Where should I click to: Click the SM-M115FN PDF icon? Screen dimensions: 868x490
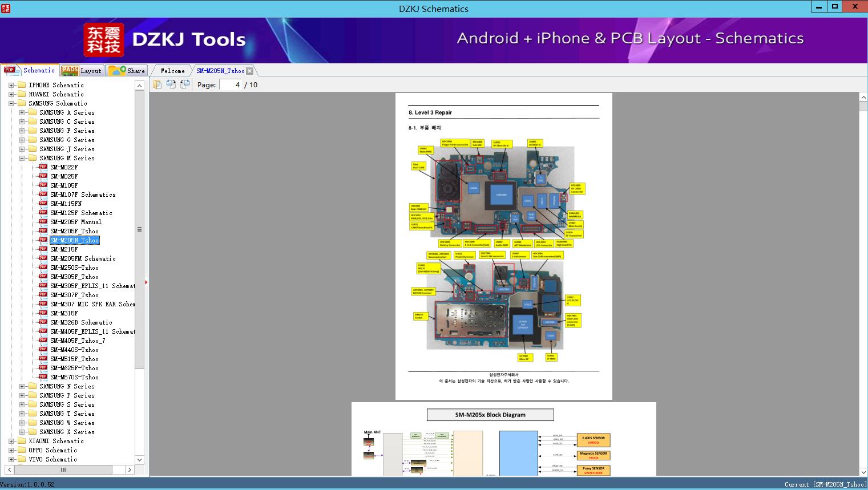[x=43, y=204]
